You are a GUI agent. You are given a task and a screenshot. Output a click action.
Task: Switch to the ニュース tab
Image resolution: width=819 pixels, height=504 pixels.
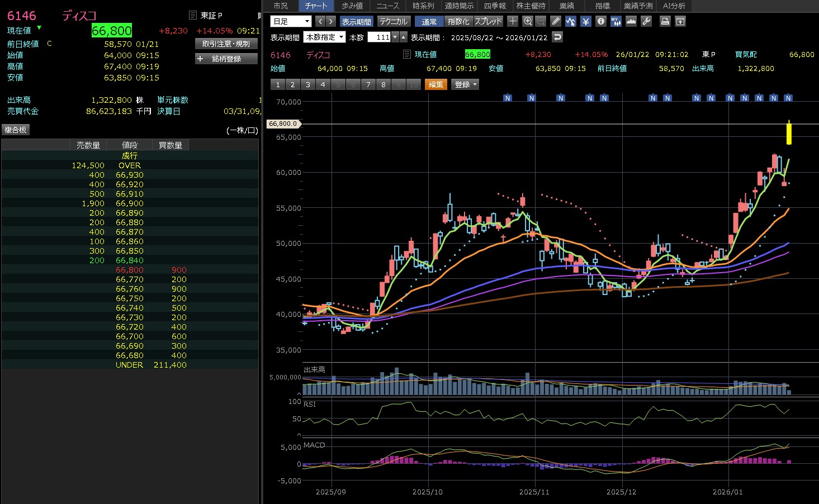click(x=387, y=6)
